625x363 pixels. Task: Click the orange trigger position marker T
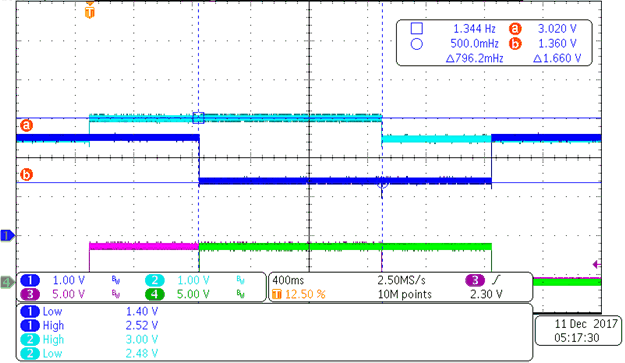[90, 12]
